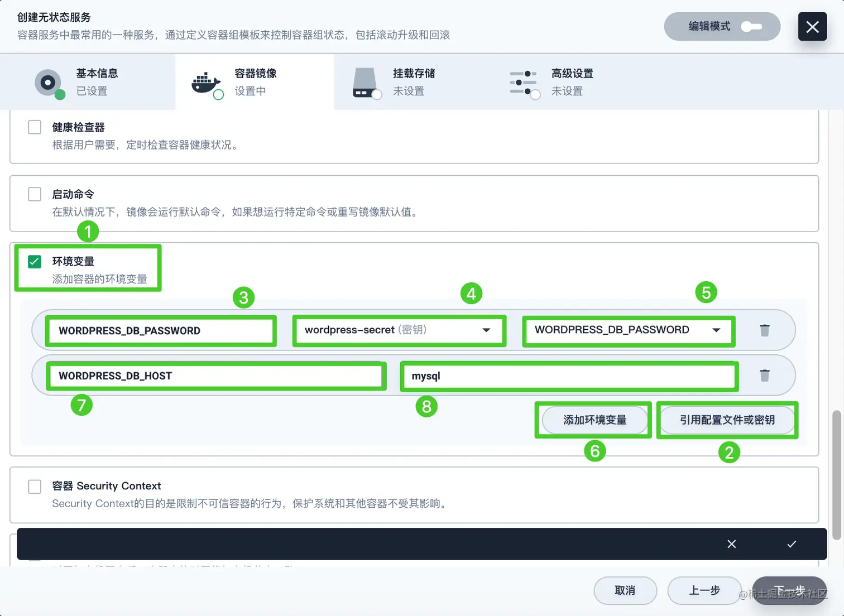Dismiss the dark bar with X icon
The height and width of the screenshot is (616, 844).
coord(732,544)
